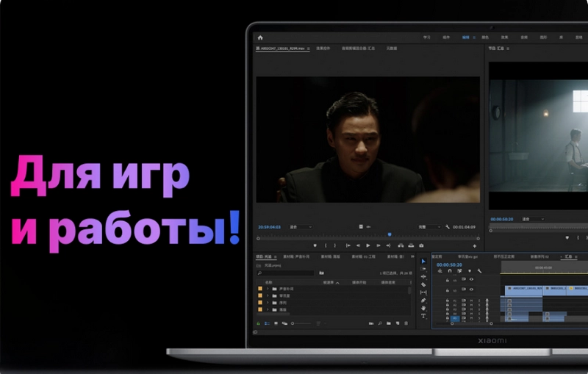Viewport: 588px width, 374px height.
Task: Open source monitor playback resolution dropdown
Action: pos(429,227)
